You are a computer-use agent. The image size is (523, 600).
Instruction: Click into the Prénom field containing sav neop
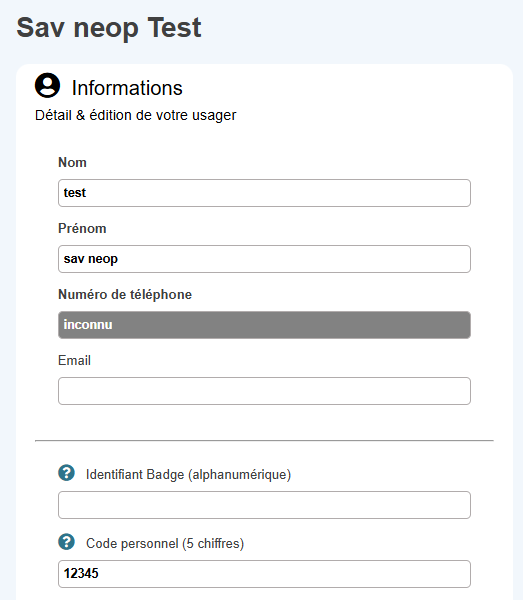coord(264,259)
